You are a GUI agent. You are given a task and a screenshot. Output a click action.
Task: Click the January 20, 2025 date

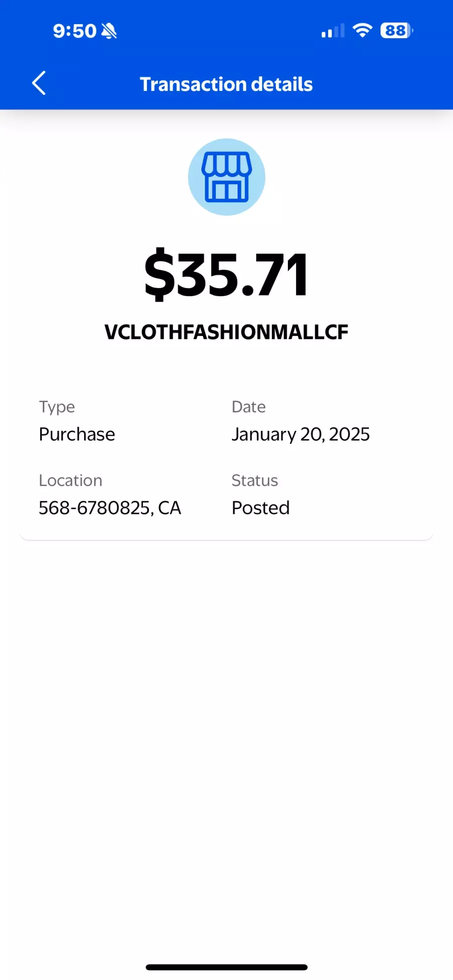300,434
